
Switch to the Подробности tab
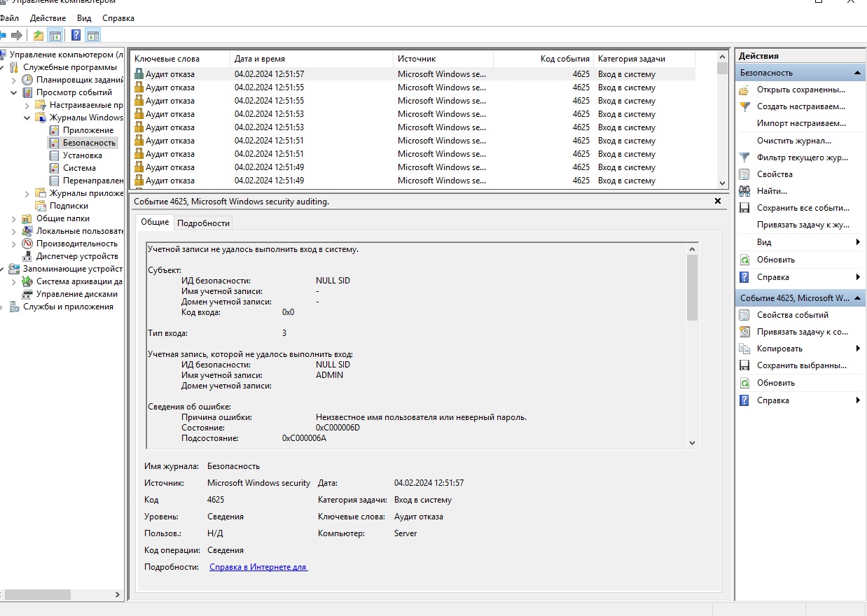tap(203, 223)
